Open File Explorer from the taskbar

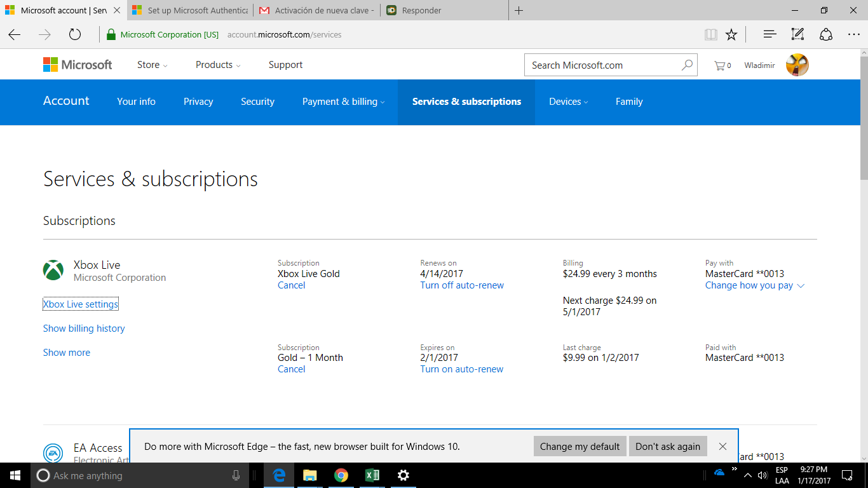(x=309, y=475)
